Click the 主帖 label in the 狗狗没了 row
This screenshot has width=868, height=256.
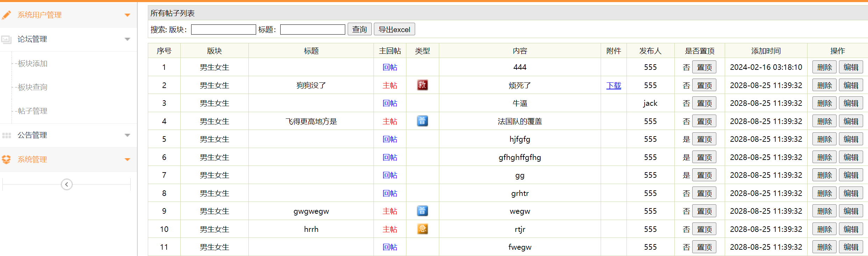tap(390, 85)
